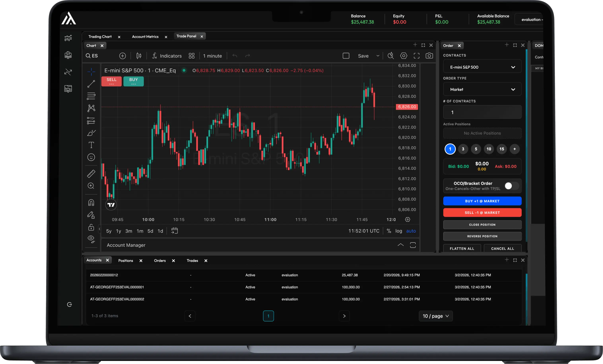This screenshot has height=364, width=603.
Task: Click the compare or add symbol plus icon
Action: [x=123, y=56]
